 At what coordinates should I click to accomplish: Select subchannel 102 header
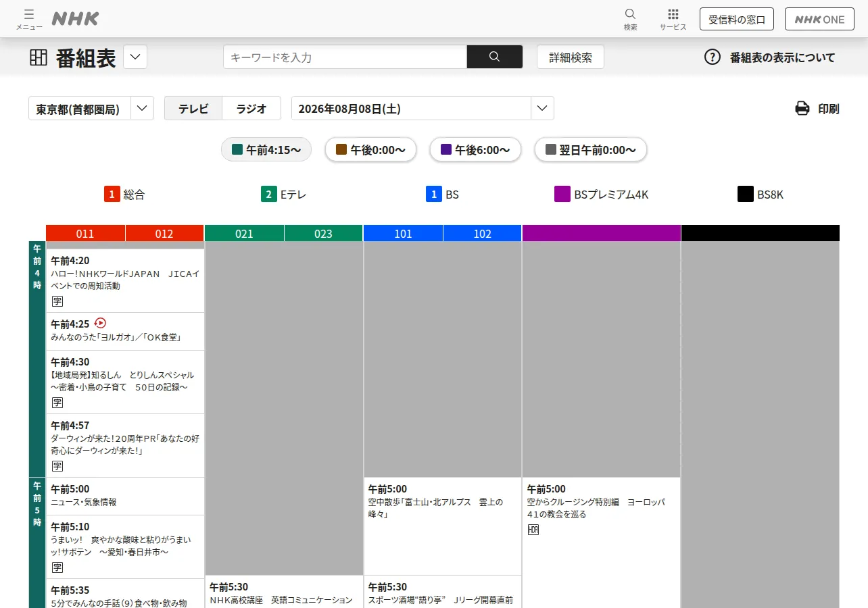coord(482,233)
